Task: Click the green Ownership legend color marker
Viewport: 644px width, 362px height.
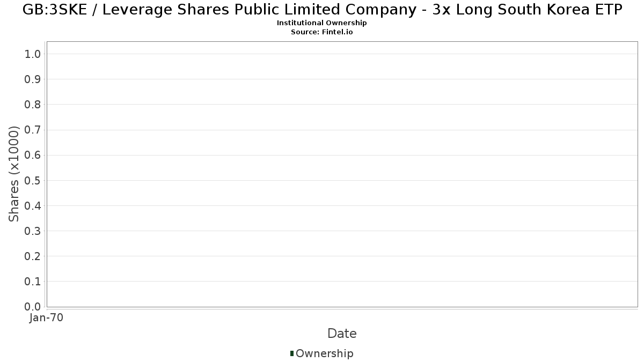Action: (x=292, y=353)
